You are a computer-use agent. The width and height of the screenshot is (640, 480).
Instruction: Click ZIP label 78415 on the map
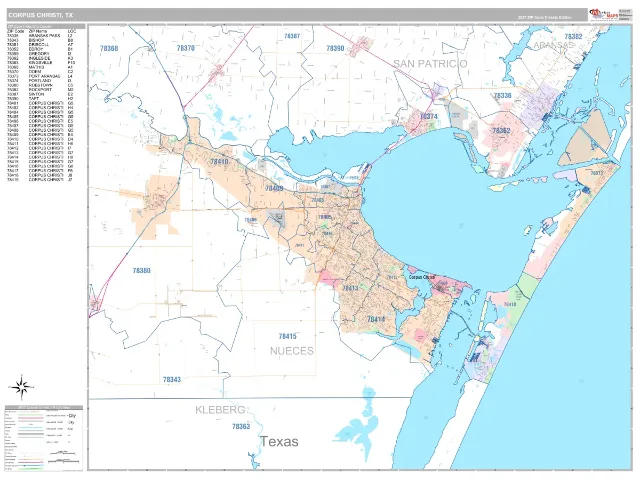coord(287,337)
